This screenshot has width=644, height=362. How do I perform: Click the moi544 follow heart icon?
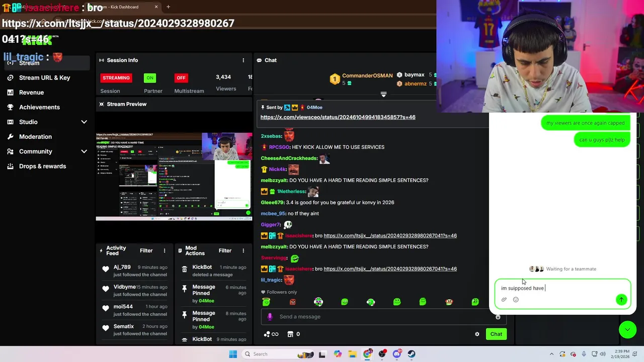point(106,309)
